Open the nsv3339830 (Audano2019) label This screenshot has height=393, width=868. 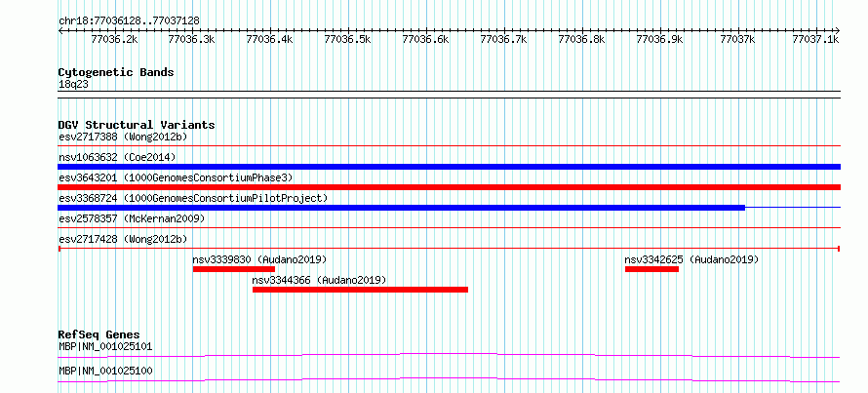coord(259,259)
